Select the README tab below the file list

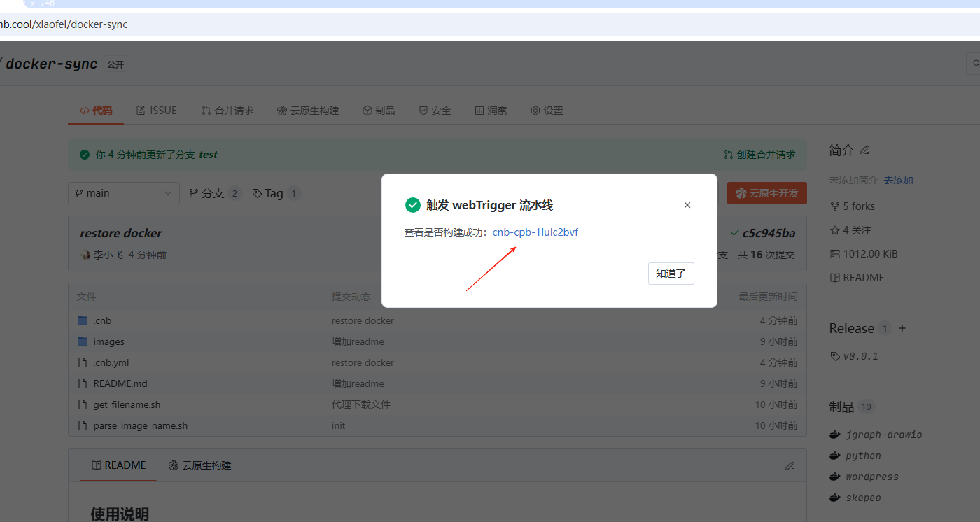[118, 465]
